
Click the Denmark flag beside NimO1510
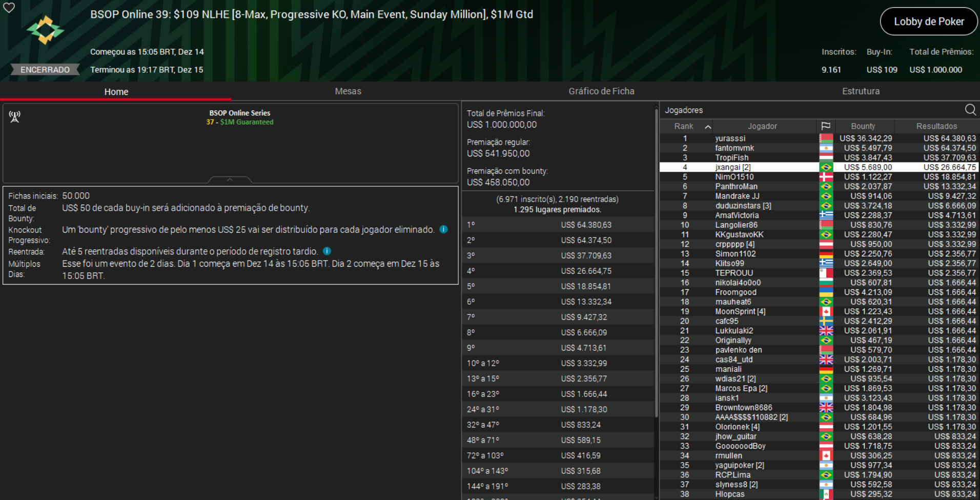(x=826, y=176)
